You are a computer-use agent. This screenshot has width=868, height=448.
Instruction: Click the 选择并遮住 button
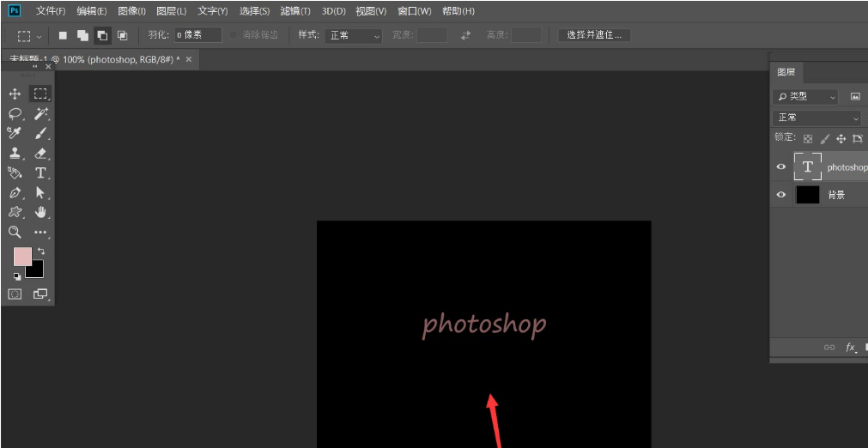594,35
